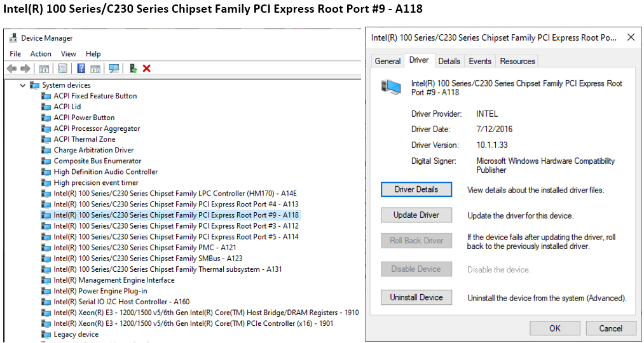The width and height of the screenshot is (644, 343).
Task: Select the LPC Controller (HM170) - A14E entry
Action: coord(176,194)
